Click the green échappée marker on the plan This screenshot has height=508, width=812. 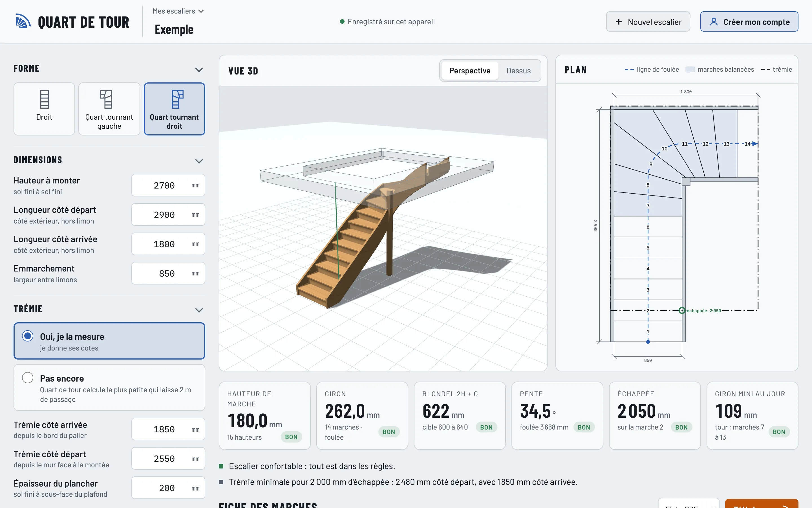click(682, 310)
